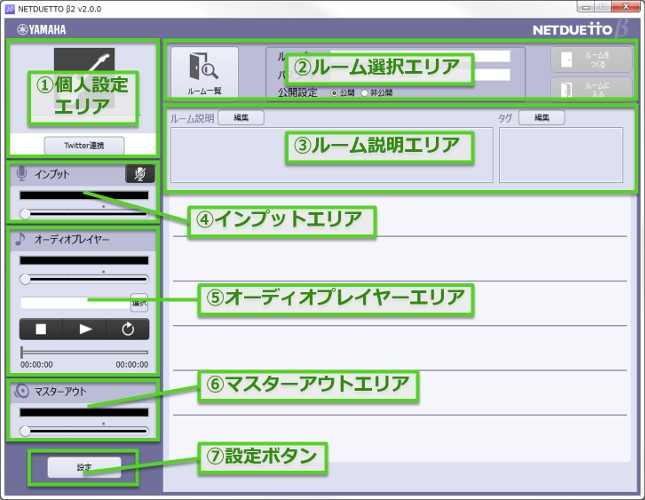This screenshot has width=645, height=500.
Task: Click the profile guitar avatar image
Action: [x=84, y=78]
